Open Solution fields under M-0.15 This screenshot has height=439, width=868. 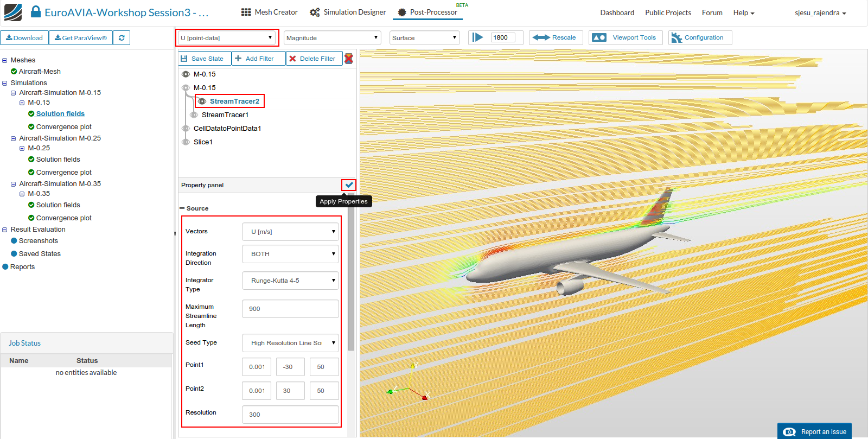point(60,114)
